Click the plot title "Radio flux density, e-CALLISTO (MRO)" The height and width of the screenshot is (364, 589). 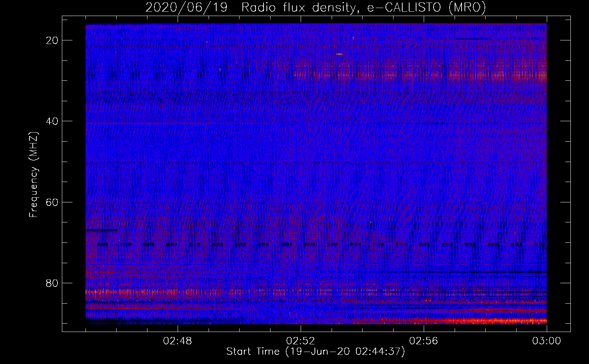tap(364, 7)
